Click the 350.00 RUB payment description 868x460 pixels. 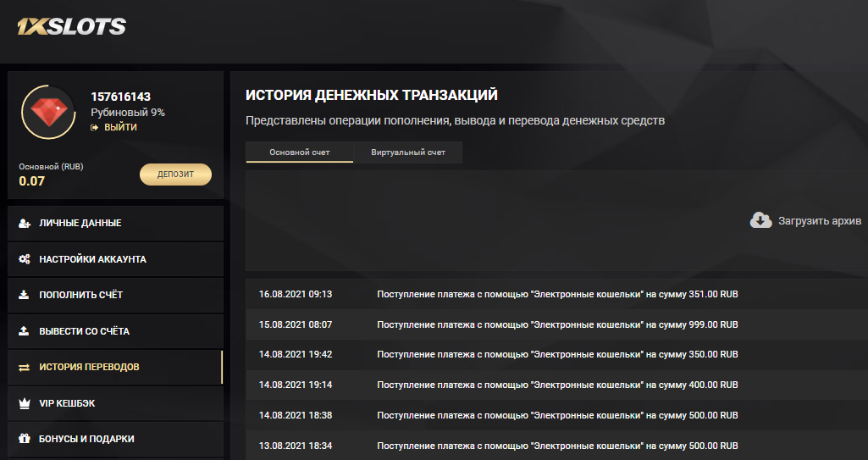[557, 354]
